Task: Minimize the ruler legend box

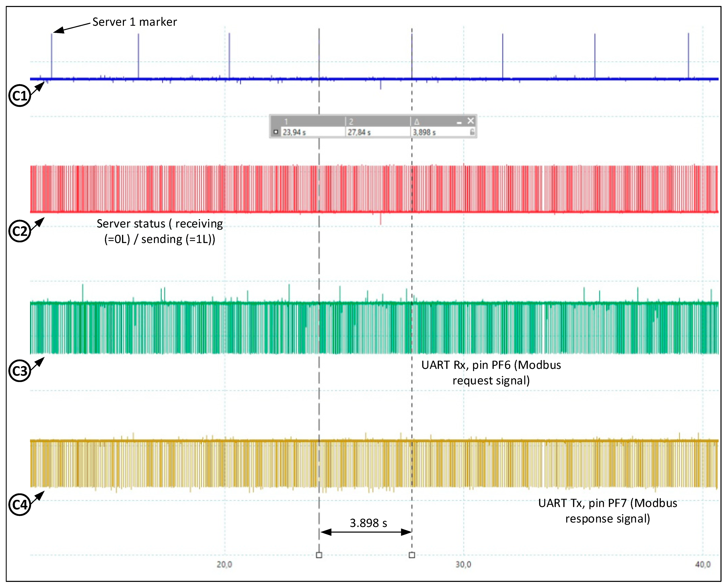Action: (459, 122)
